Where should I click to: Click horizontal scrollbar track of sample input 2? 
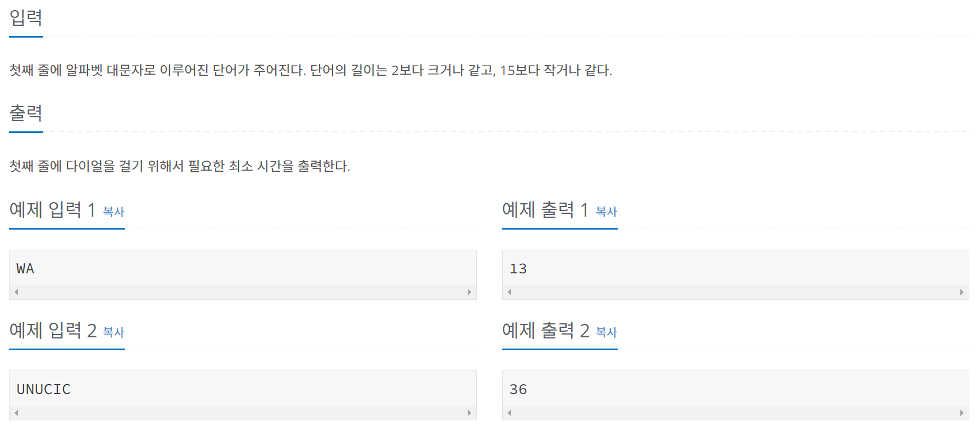tap(243, 413)
